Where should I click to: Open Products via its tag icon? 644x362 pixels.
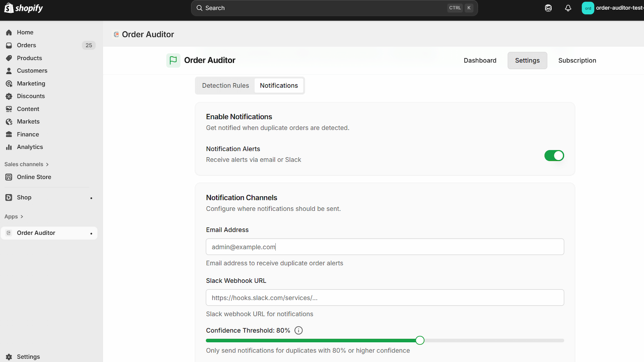pyautogui.click(x=9, y=58)
